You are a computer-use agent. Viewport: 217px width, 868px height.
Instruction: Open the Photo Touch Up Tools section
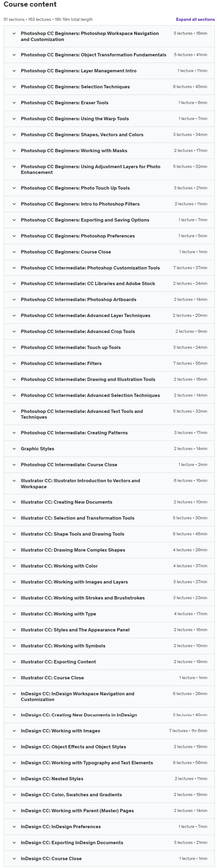point(109,188)
